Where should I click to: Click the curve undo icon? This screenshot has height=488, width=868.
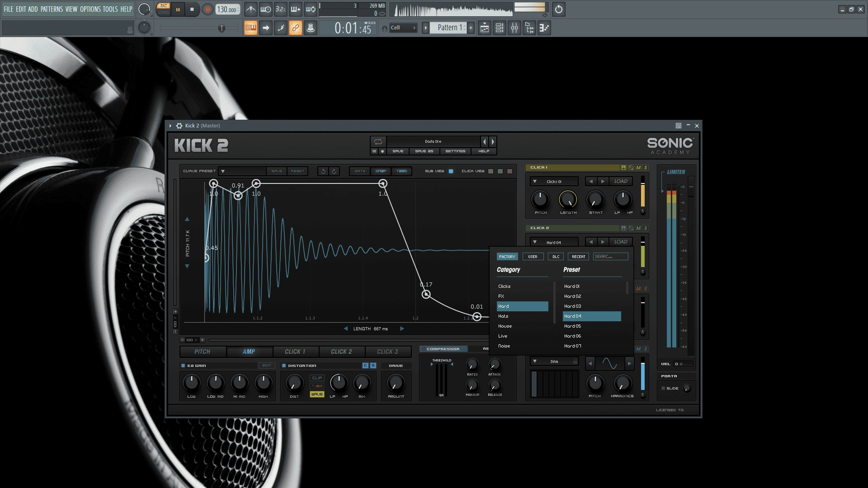pos(323,171)
